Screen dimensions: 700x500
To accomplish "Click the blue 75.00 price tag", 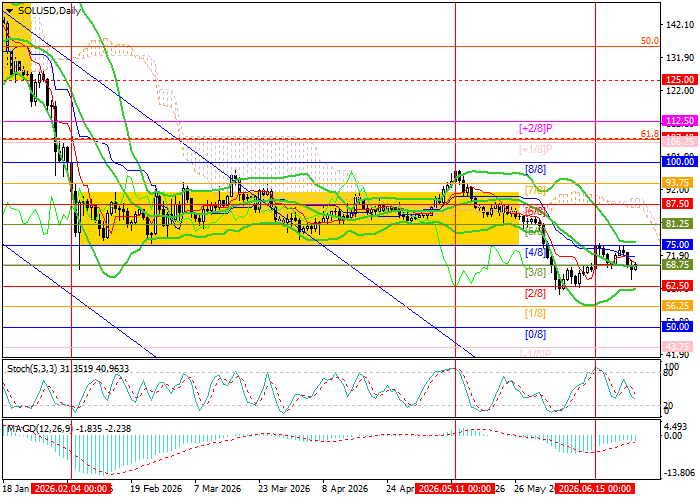I will tap(679, 245).
